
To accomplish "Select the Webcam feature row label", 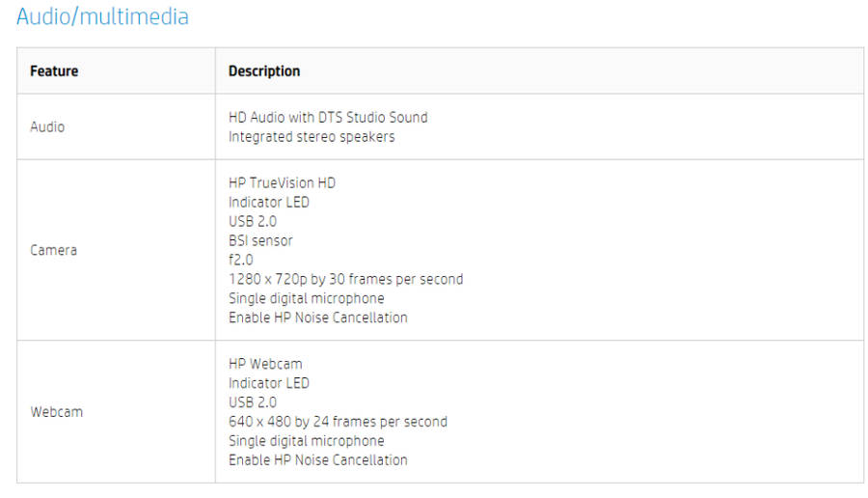I will point(57,412).
